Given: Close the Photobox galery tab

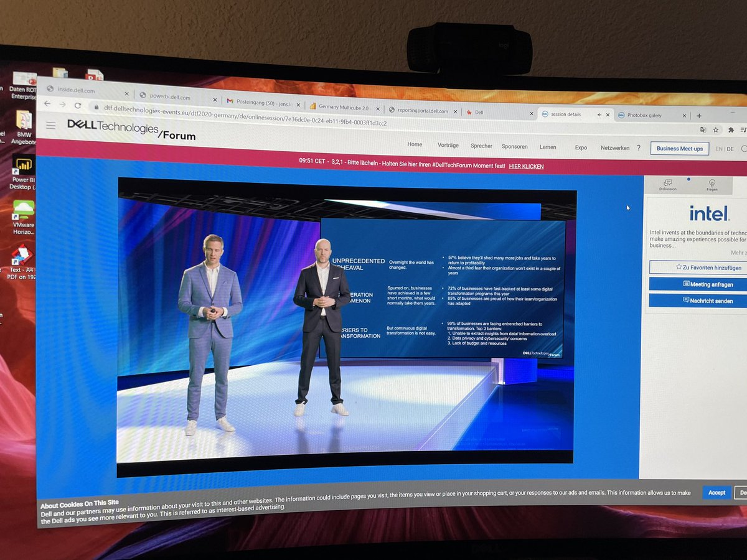Looking at the screenshot, I should coord(685,116).
